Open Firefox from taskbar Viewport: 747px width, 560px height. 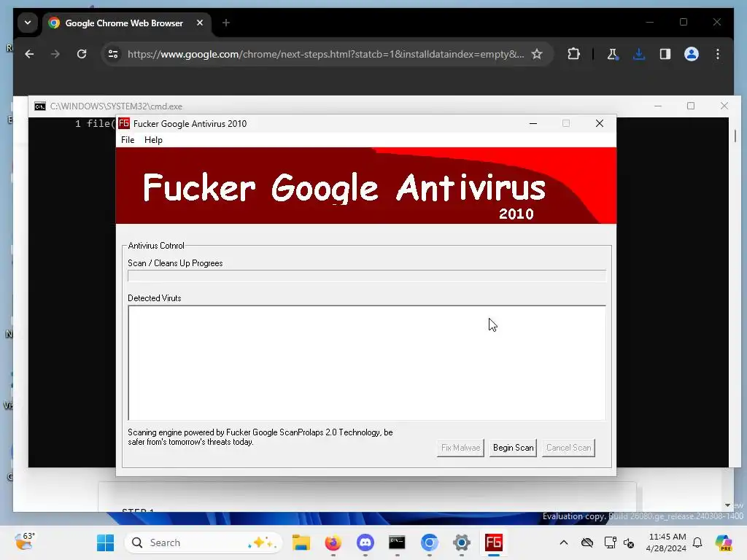[x=333, y=542]
